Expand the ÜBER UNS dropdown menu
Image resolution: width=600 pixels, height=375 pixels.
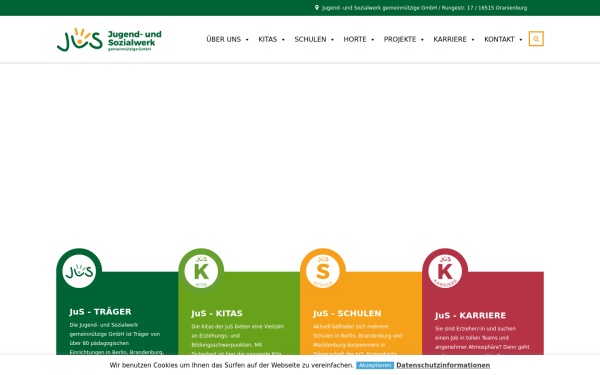coord(227,39)
